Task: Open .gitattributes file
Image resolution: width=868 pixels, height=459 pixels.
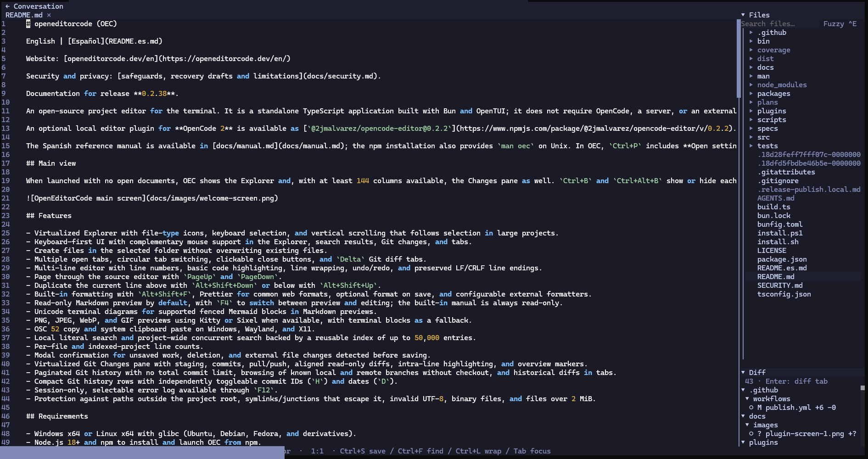Action: tap(786, 172)
